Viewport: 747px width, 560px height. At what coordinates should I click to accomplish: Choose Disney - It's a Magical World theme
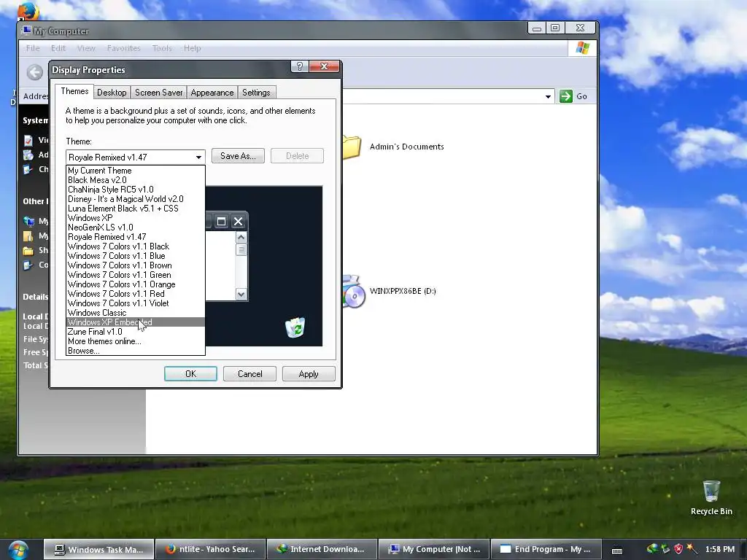point(136,199)
